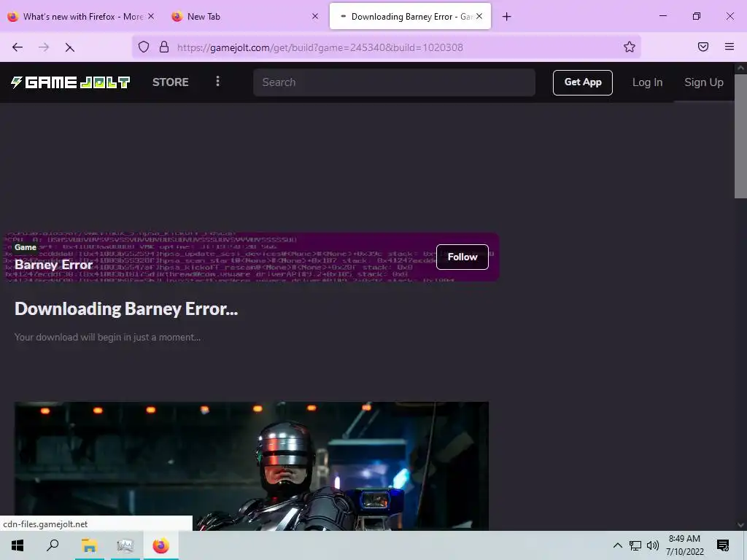Screen dimensions: 747x560
Task: Go back to the previous page
Action: point(18,47)
